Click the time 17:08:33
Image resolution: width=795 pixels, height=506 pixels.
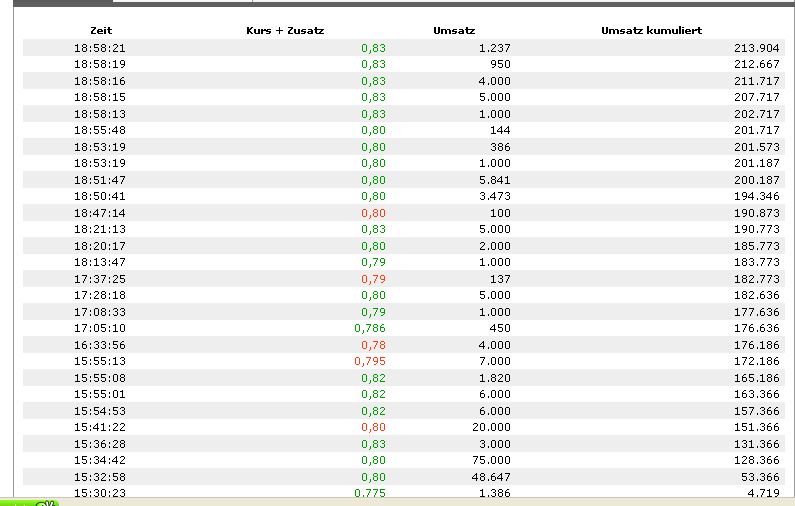click(100, 311)
